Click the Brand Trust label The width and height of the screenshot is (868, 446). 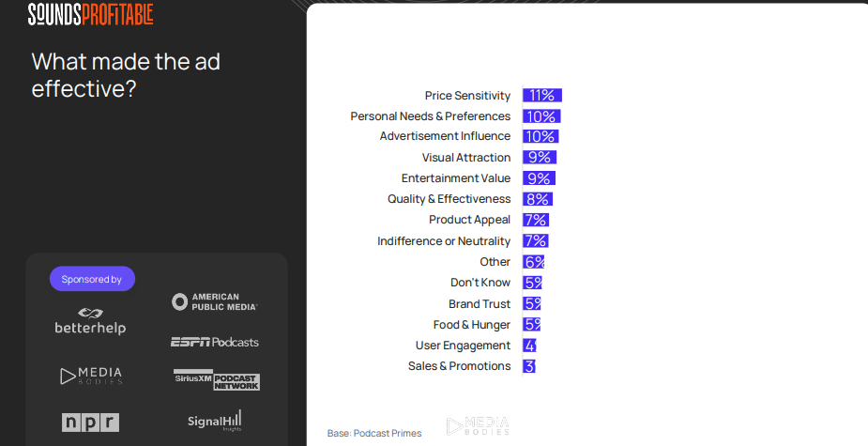(x=480, y=304)
